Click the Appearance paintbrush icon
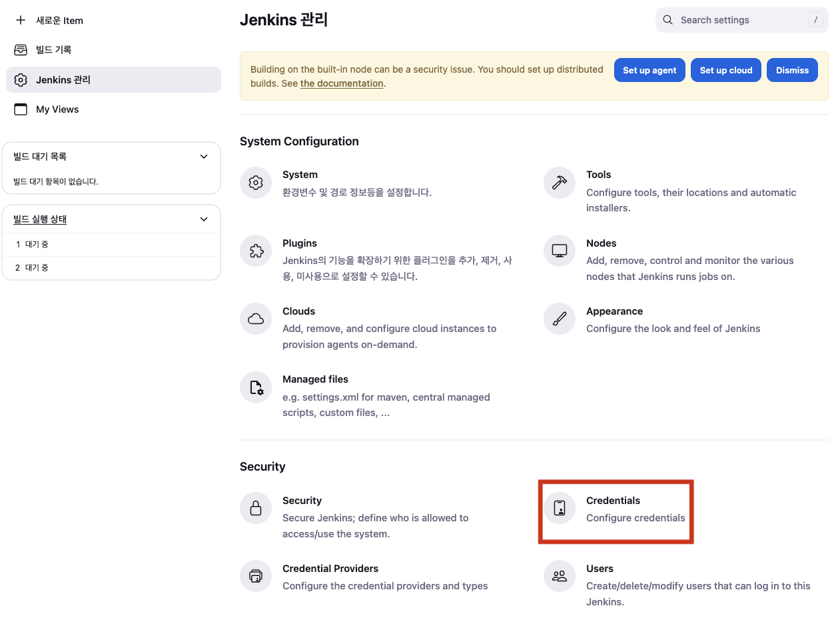This screenshot has width=840, height=626. [560, 319]
